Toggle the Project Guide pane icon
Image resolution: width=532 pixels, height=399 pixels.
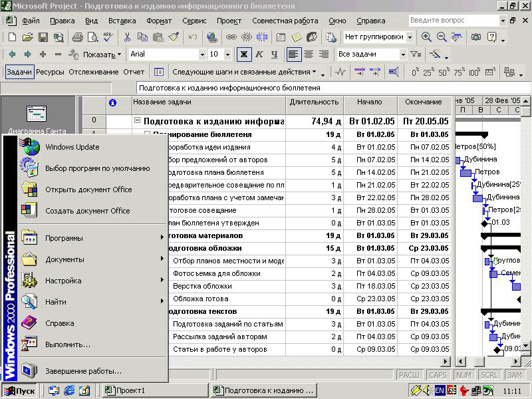(x=159, y=72)
